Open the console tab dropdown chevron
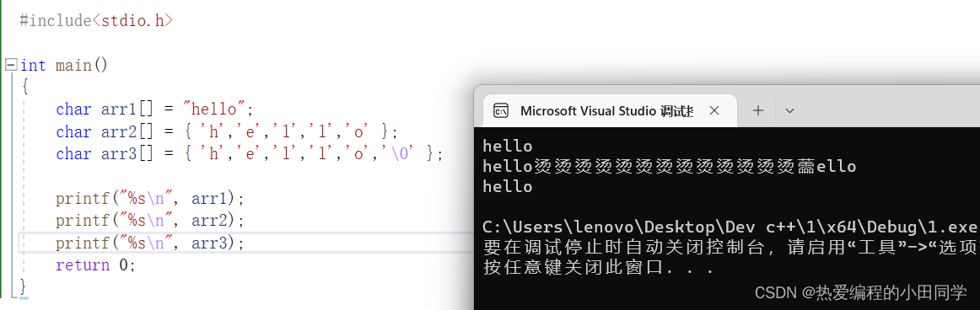Image resolution: width=980 pixels, height=310 pixels. point(789,111)
